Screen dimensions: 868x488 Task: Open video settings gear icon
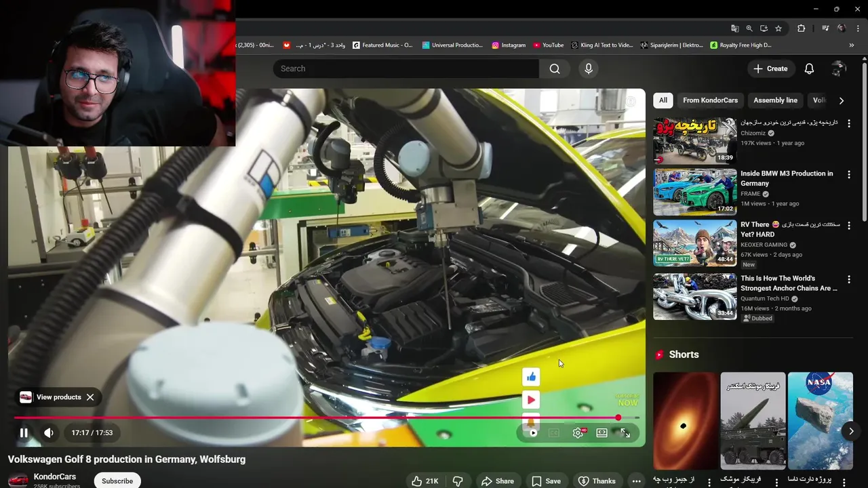coord(578,433)
